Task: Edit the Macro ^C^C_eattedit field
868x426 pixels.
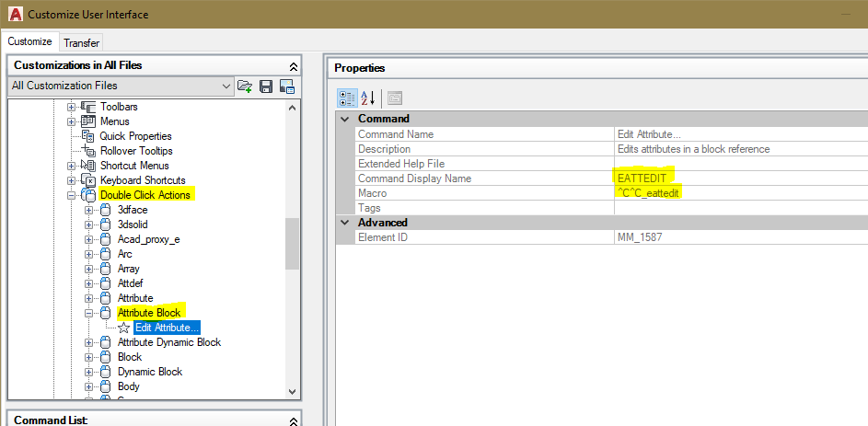Action: point(741,193)
